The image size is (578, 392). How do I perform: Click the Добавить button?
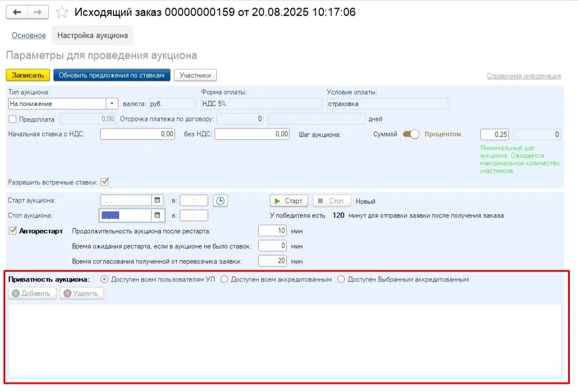tap(32, 293)
